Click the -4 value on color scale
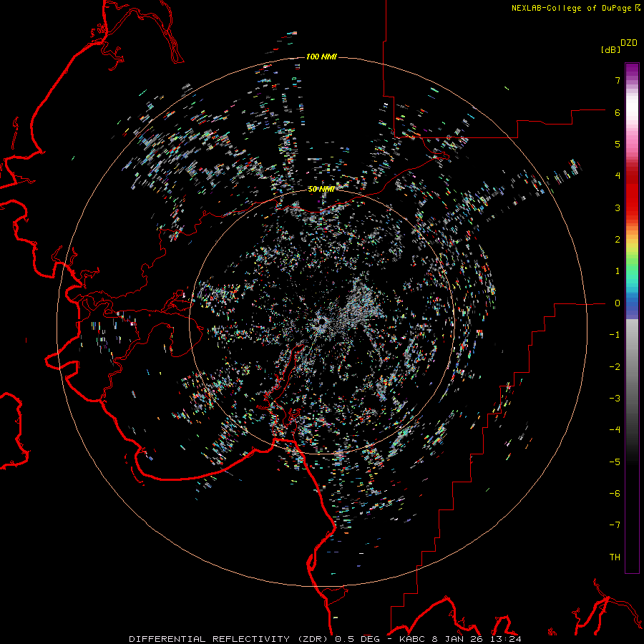The height and width of the screenshot is (644, 644). (615, 430)
